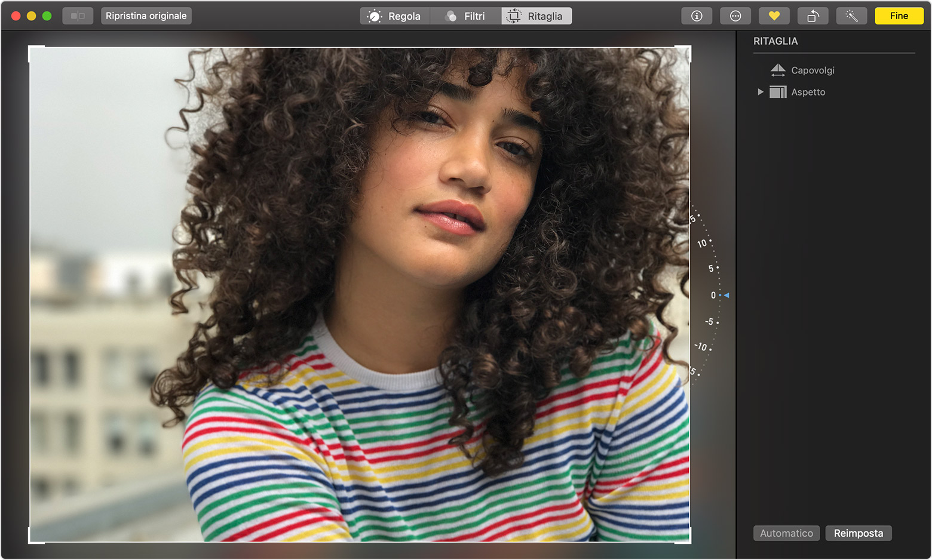This screenshot has height=560, width=932.
Task: Switch to the Regola tab
Action: click(x=394, y=16)
